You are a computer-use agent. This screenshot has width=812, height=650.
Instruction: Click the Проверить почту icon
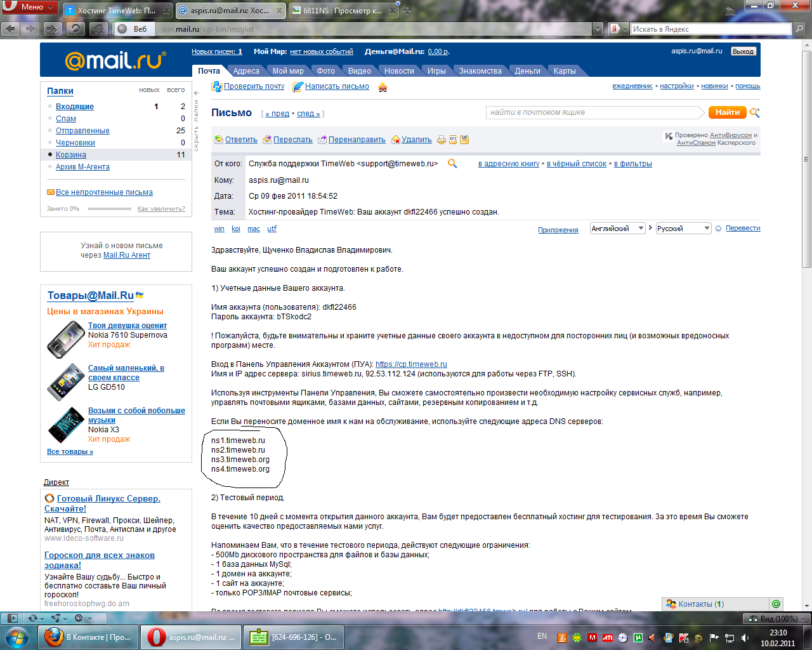click(x=216, y=86)
